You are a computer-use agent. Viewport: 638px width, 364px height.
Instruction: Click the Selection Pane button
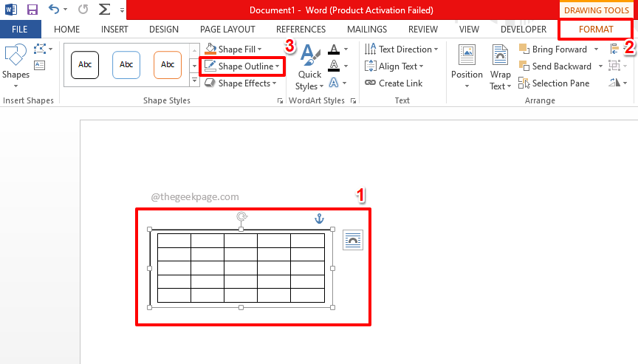tap(554, 83)
